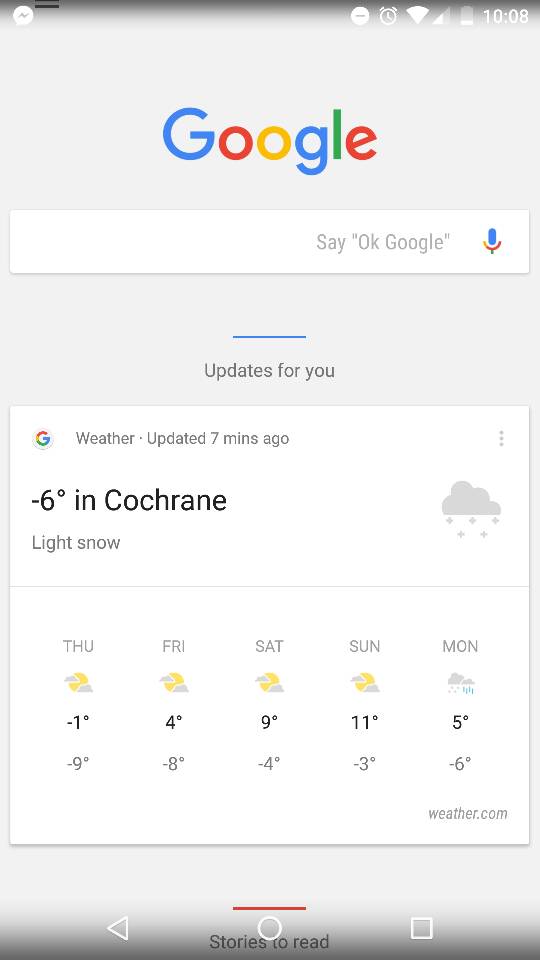This screenshot has width=540, height=960.
Task: Tap the Google logo
Action: point(269,141)
